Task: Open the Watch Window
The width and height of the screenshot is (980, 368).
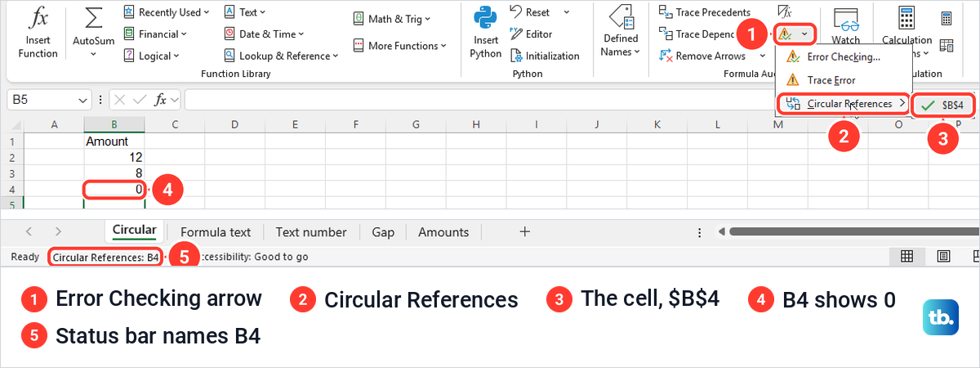Action: 846,25
